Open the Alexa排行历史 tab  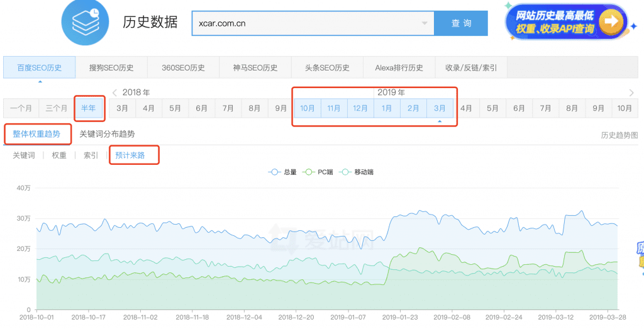(x=399, y=67)
